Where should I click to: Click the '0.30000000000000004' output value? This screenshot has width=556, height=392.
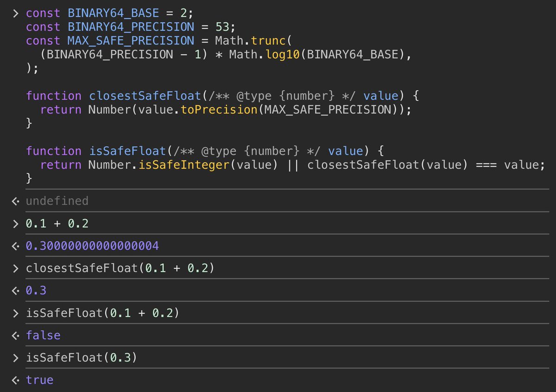tap(92, 246)
